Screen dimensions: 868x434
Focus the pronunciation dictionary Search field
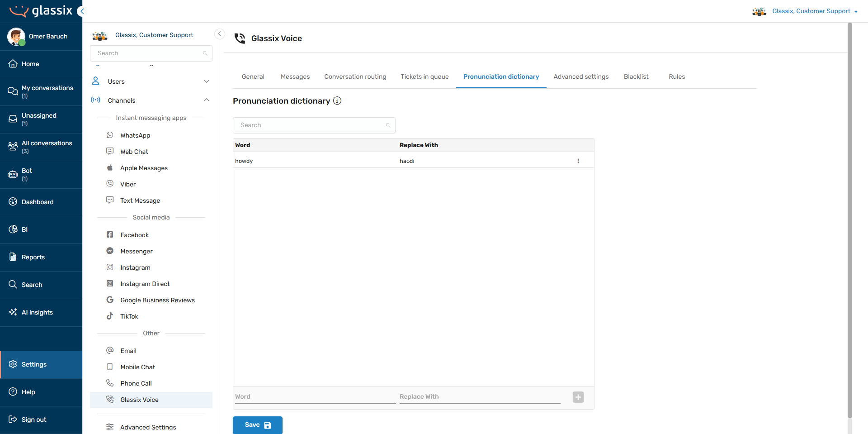314,125
